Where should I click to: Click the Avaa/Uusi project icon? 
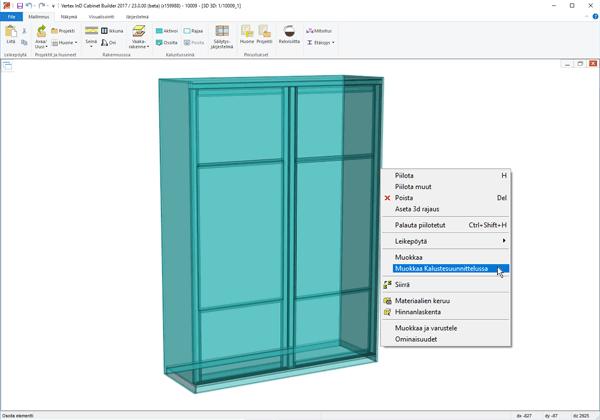tap(41, 37)
